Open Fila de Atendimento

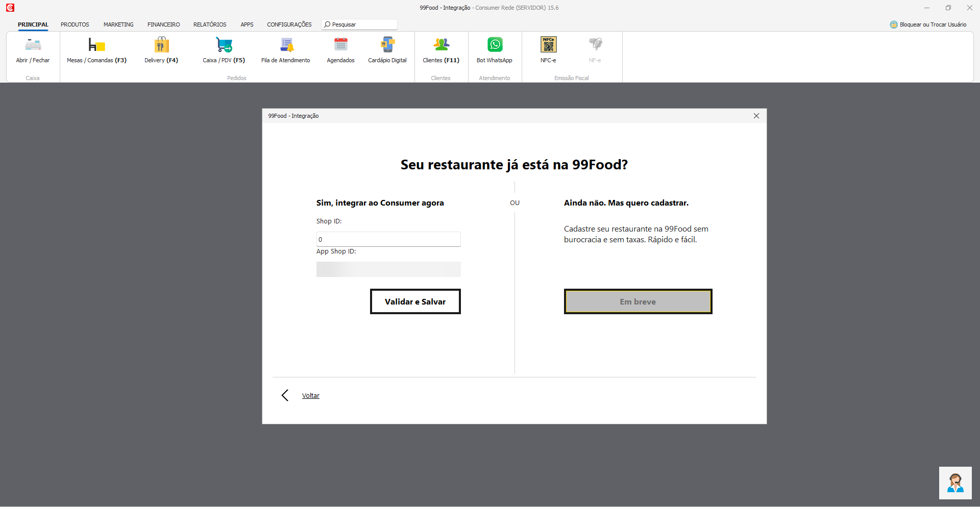pos(286,46)
